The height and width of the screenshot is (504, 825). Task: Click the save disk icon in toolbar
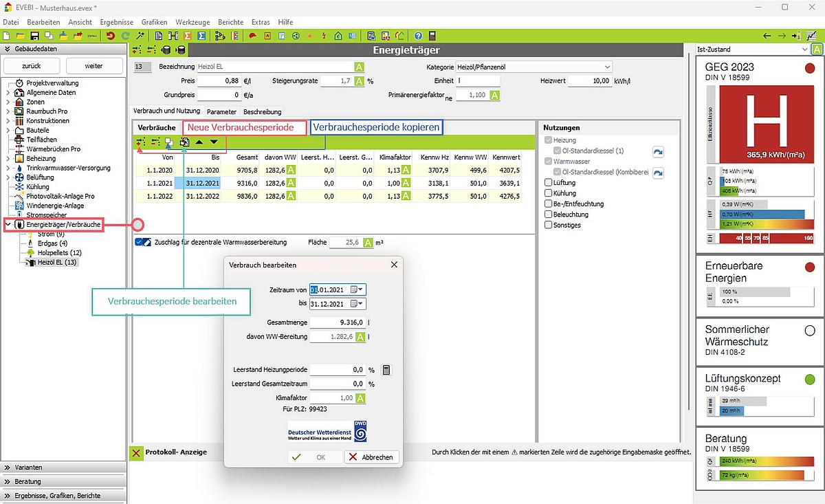pos(34,36)
